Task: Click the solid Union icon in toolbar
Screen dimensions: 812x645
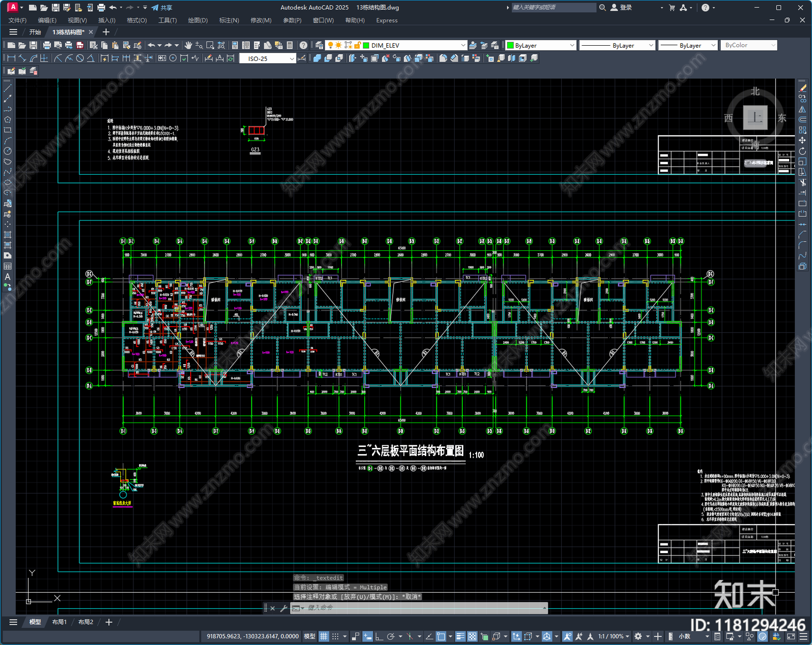Action: point(317,58)
